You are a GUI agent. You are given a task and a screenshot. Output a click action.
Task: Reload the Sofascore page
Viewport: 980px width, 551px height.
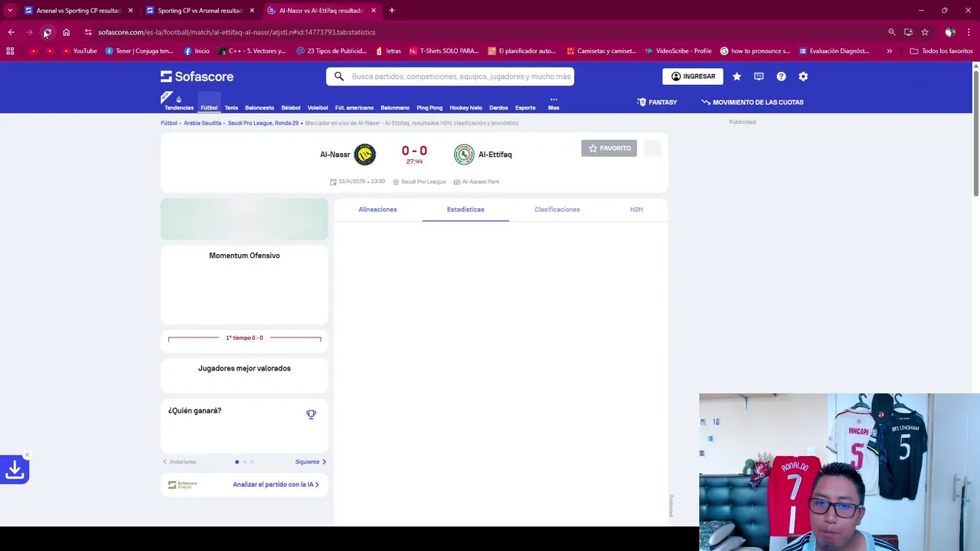(47, 32)
